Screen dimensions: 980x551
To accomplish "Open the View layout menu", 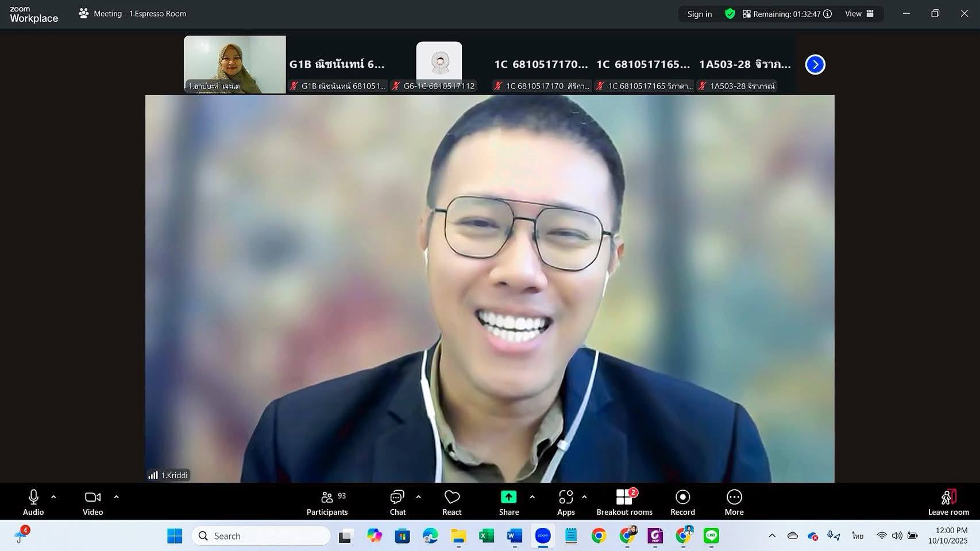I will coord(859,14).
